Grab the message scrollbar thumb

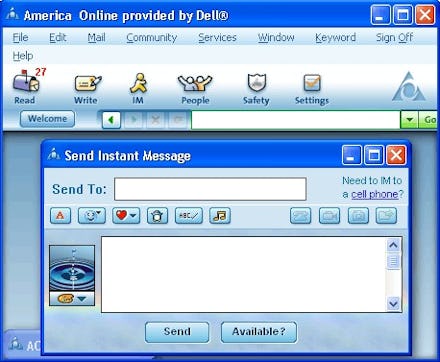pyautogui.click(x=393, y=261)
